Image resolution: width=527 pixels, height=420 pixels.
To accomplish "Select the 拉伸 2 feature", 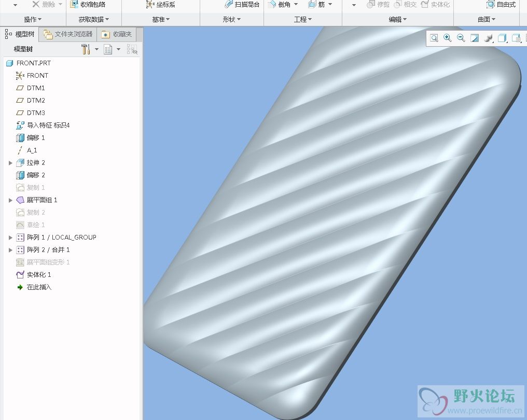I will pos(31,163).
